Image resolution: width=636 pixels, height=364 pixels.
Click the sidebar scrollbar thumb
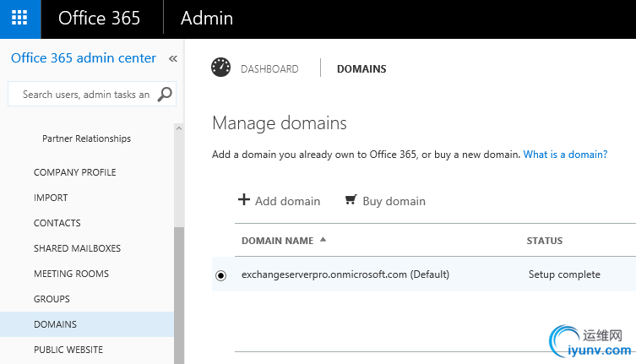(x=179, y=296)
